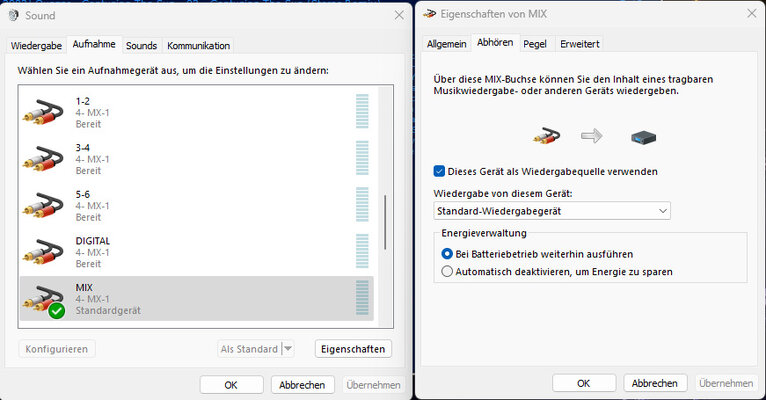
Task: Close the Sound window
Action: tap(399, 15)
